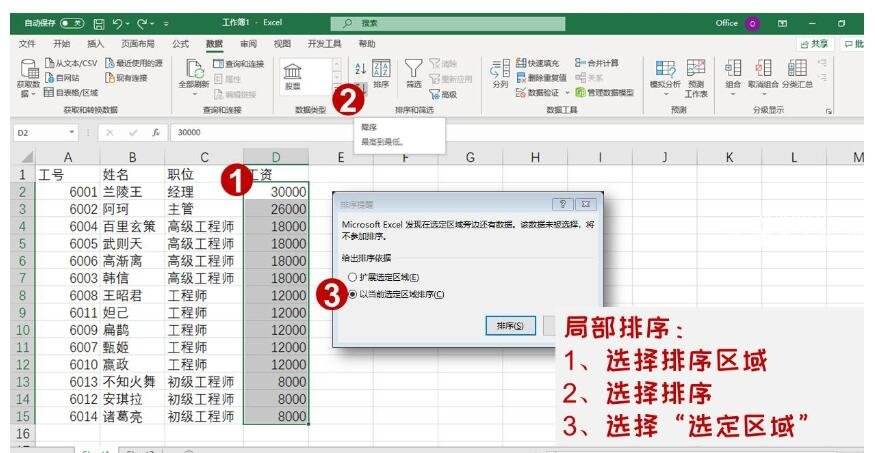Image resolution: width=875 pixels, height=453 pixels.
Task: Click 自网站 data source button
Action: point(61,78)
